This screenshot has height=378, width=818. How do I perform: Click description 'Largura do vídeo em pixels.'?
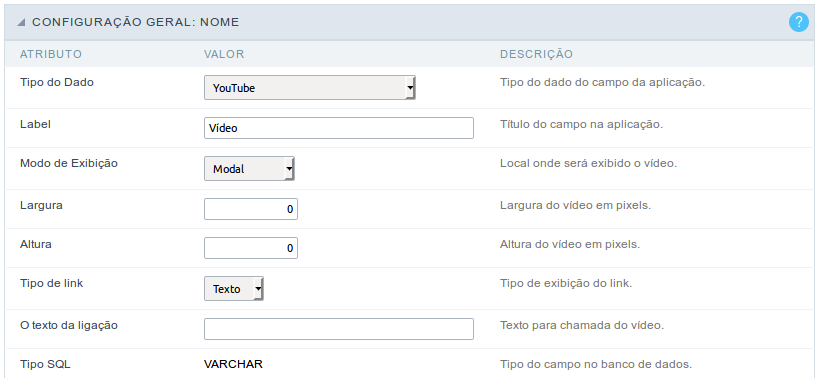[x=575, y=205]
